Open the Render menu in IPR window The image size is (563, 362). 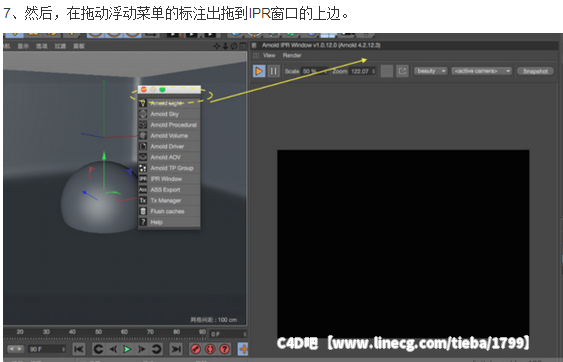click(292, 55)
